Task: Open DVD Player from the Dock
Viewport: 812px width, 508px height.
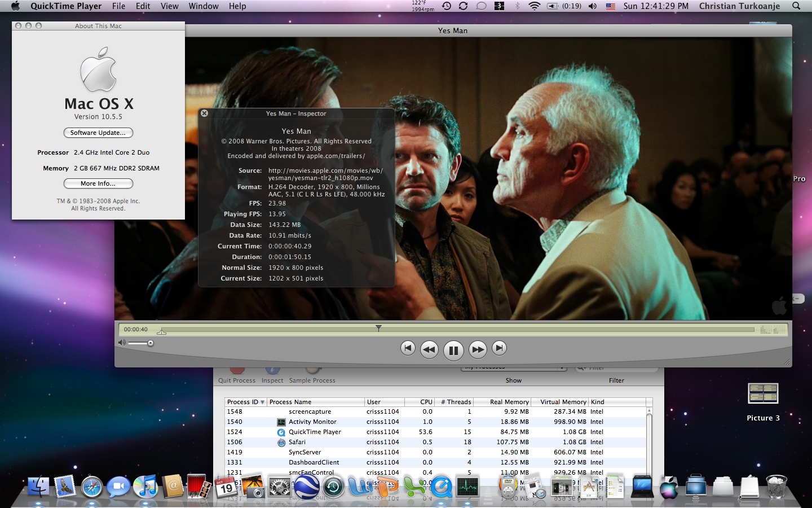Action: (x=508, y=486)
